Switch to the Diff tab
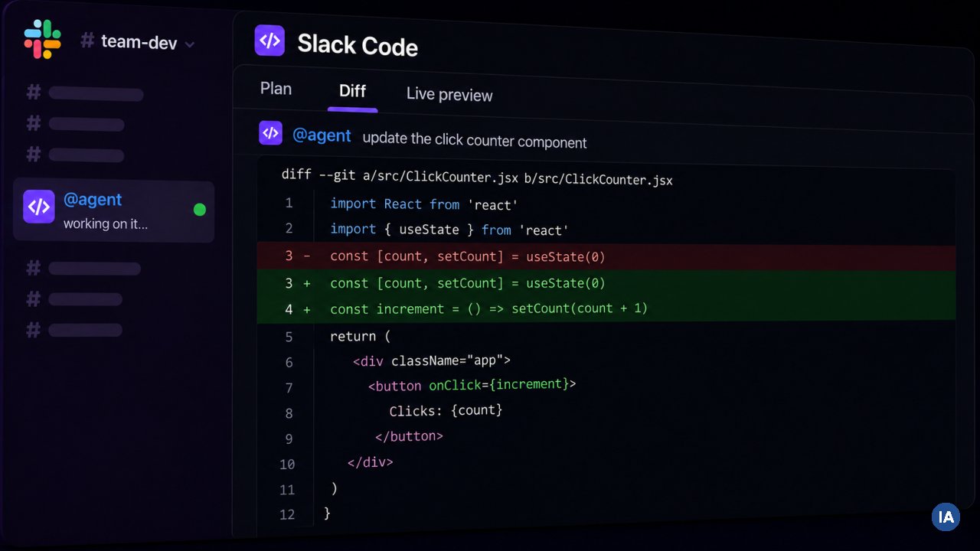Viewport: 980px width, 551px height. coord(352,91)
